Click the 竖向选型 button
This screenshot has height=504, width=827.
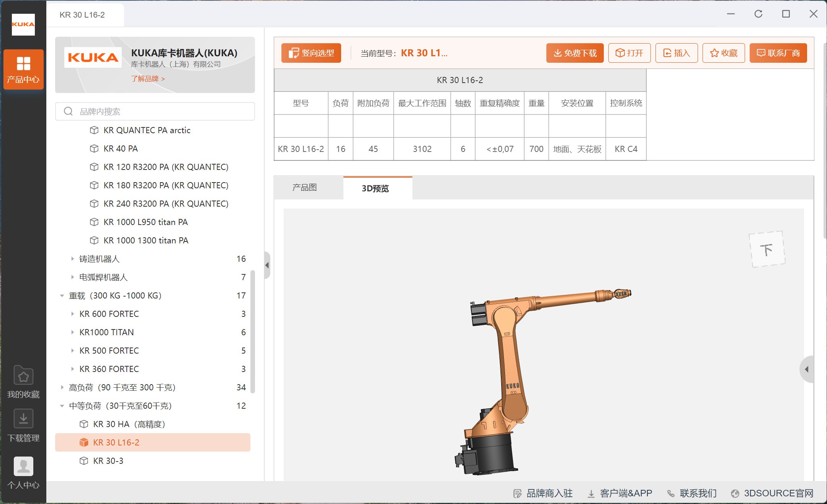coord(311,53)
